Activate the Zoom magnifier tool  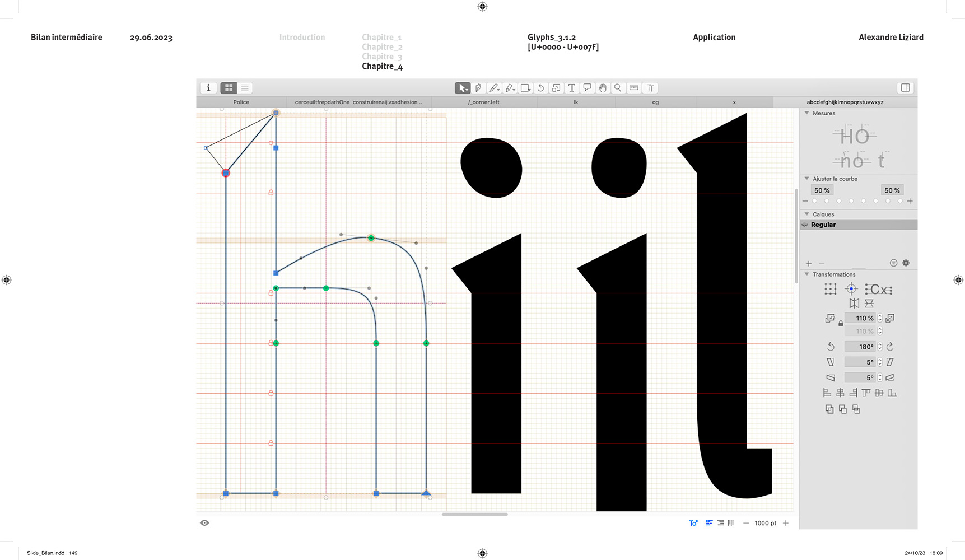pos(618,88)
